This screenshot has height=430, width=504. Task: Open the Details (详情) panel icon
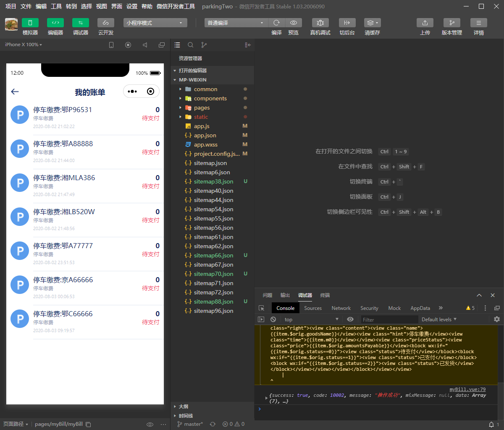pos(478,23)
